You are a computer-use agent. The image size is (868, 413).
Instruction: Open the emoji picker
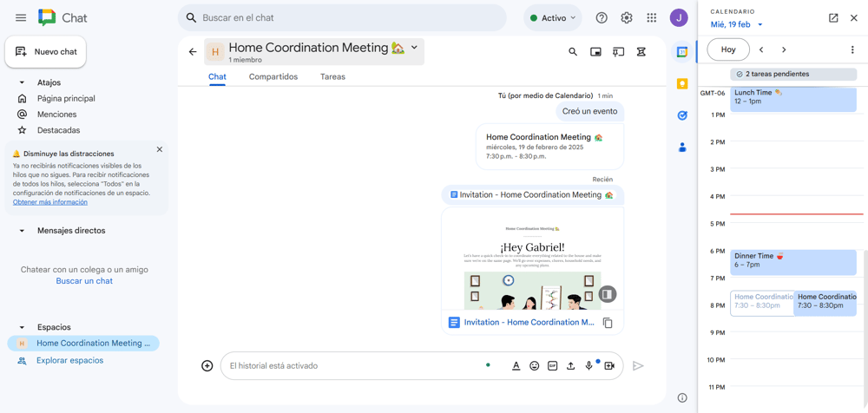click(x=534, y=366)
